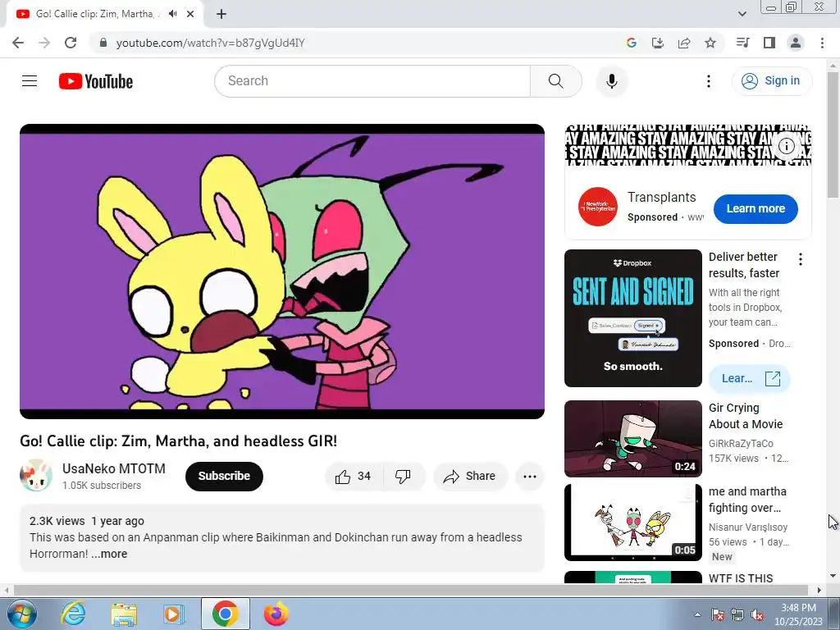The height and width of the screenshot is (630, 840).
Task: Close the Go! Callie clip tab
Action: [190, 14]
